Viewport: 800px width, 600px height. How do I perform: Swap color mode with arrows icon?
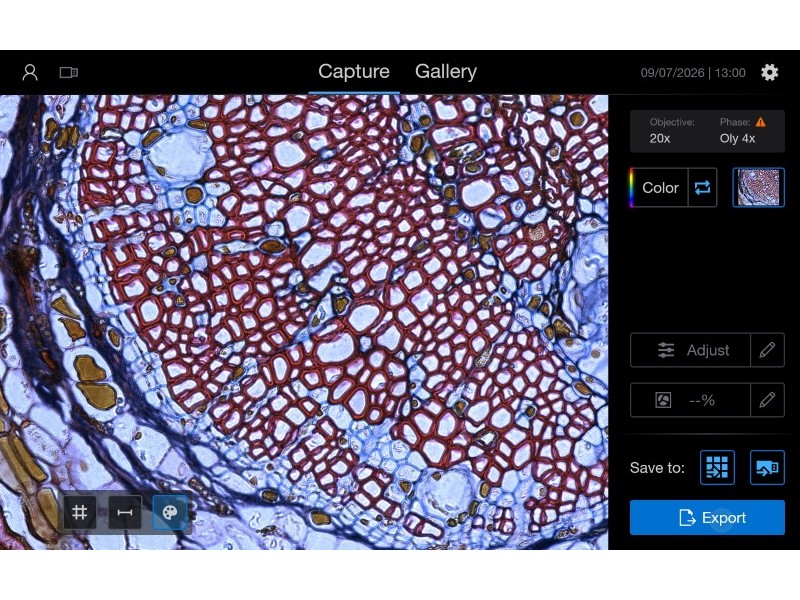click(703, 187)
